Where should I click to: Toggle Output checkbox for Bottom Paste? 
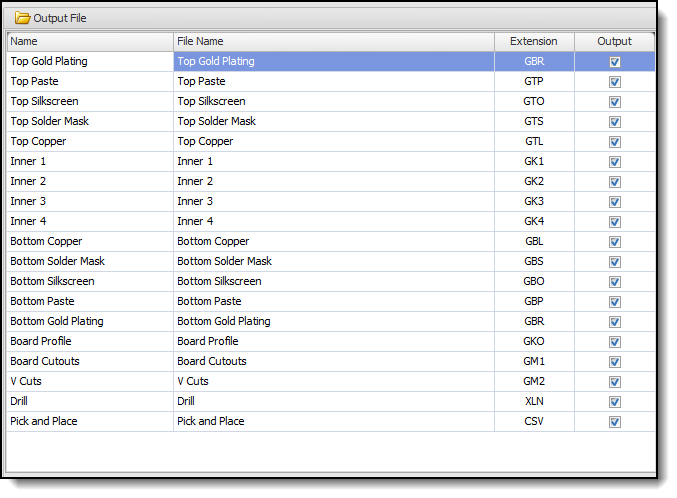[614, 302]
